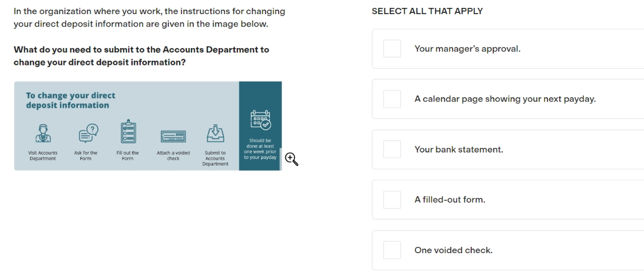Screen dimensions: 644x278
Task: Click the Attach a voided check icon
Action: [x=173, y=137]
